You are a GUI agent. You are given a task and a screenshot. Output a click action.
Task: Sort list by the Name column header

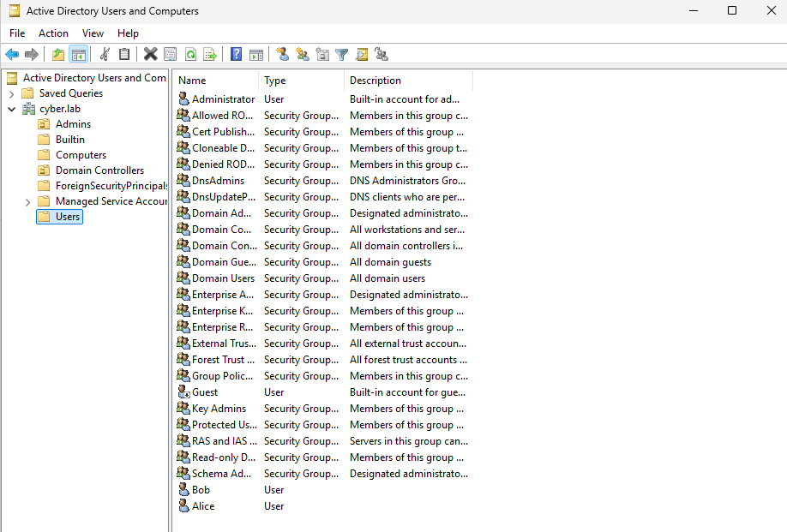point(214,81)
